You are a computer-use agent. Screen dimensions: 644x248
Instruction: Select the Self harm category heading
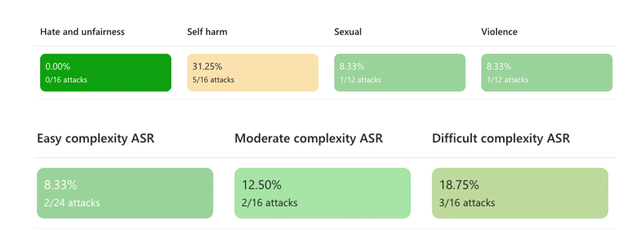coord(207,32)
